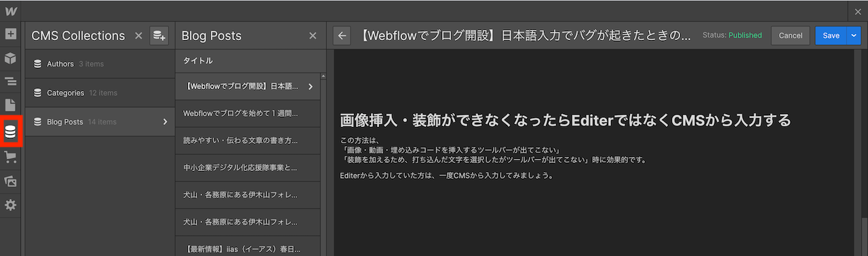Viewport: 868px width, 256px height.
Task: Open the Pages panel
Action: 10,105
